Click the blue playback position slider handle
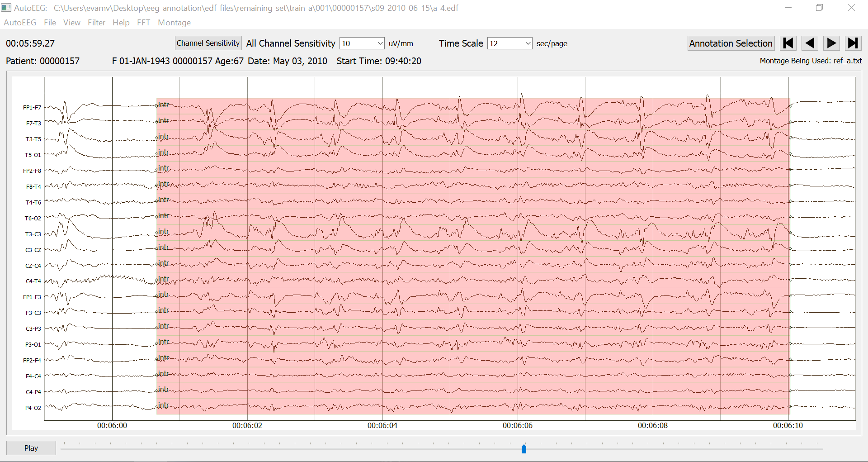This screenshot has width=868, height=462. [x=524, y=449]
